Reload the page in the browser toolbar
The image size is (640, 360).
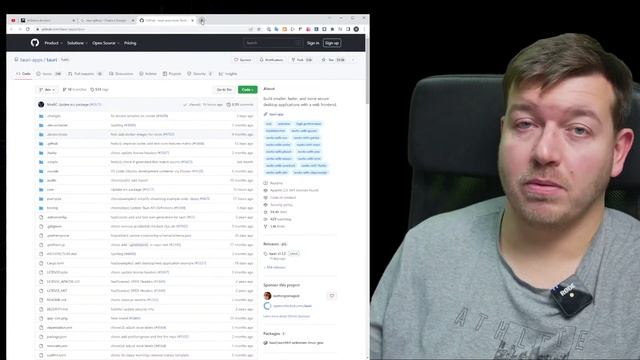[x=28, y=29]
